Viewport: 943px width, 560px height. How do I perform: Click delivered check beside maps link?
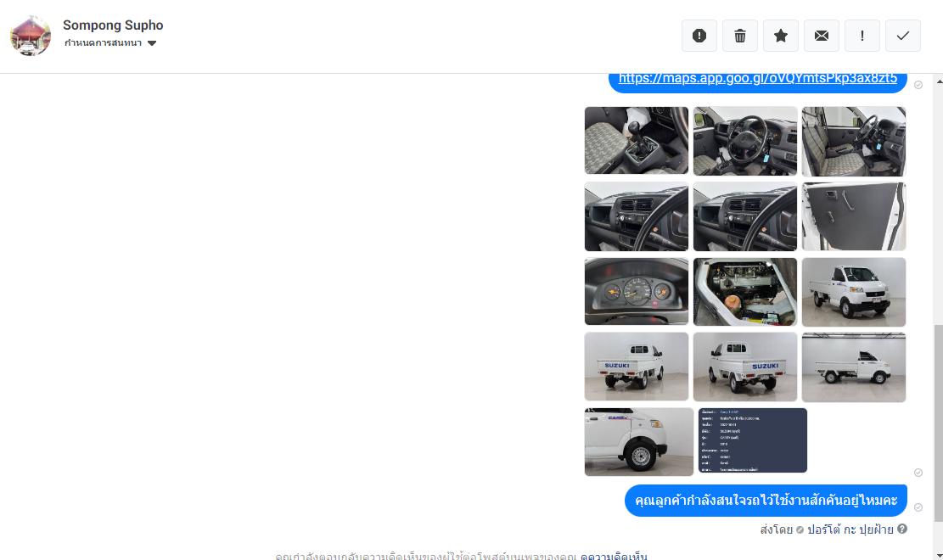pyautogui.click(x=918, y=85)
